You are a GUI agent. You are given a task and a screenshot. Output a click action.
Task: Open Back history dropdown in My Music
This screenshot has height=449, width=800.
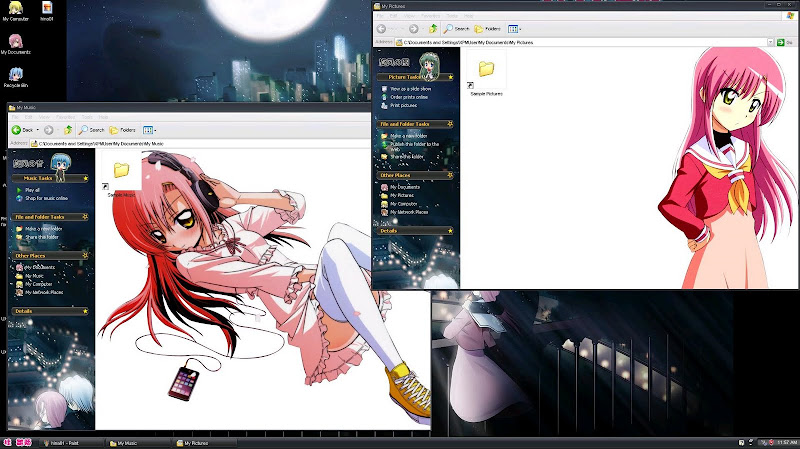(x=38, y=130)
